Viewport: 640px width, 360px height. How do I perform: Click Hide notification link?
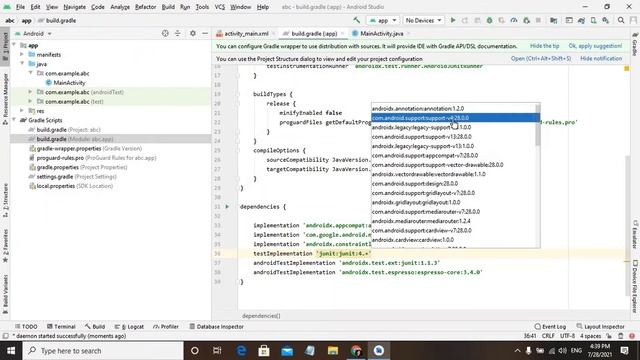601,59
